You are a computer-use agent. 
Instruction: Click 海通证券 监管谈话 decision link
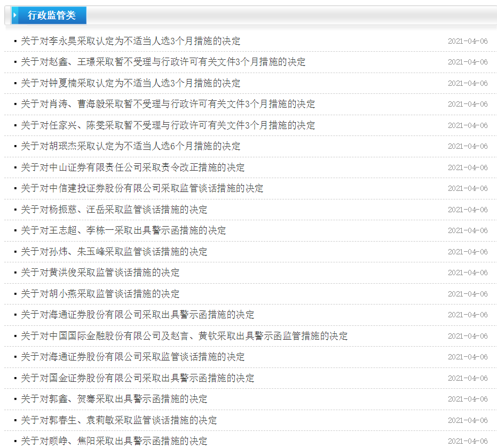[132, 357]
